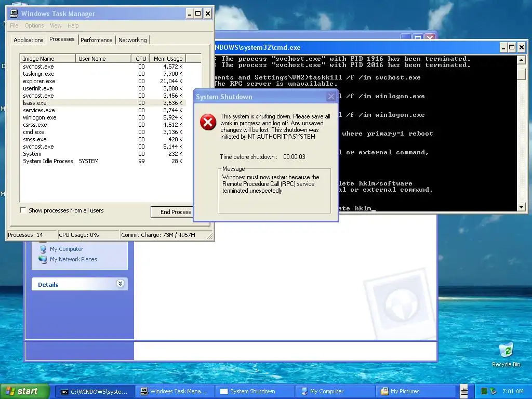Maximize the cmd.exe window
The width and height of the screenshot is (532, 399).
(512, 47)
